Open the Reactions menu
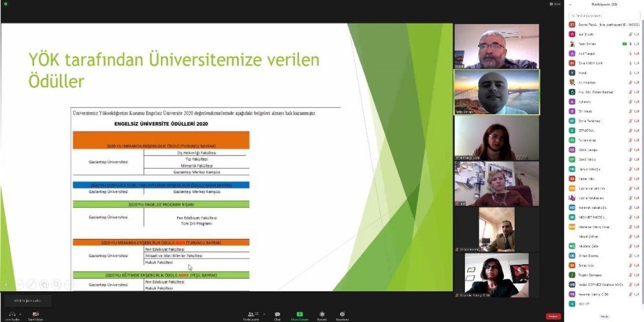This screenshot has width=644, height=322. click(x=342, y=314)
